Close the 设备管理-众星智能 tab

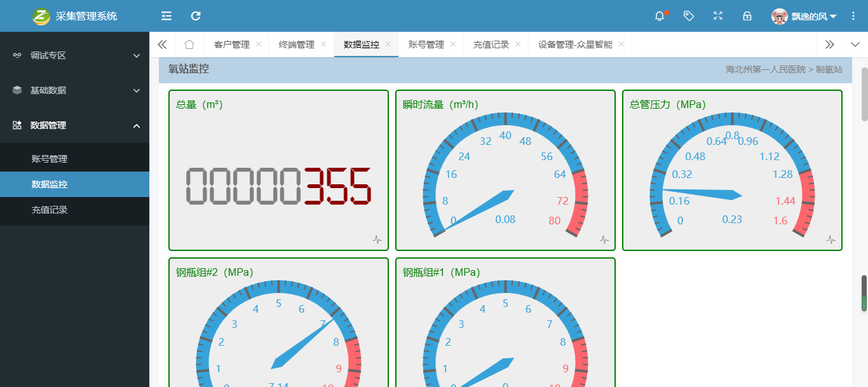pos(621,44)
